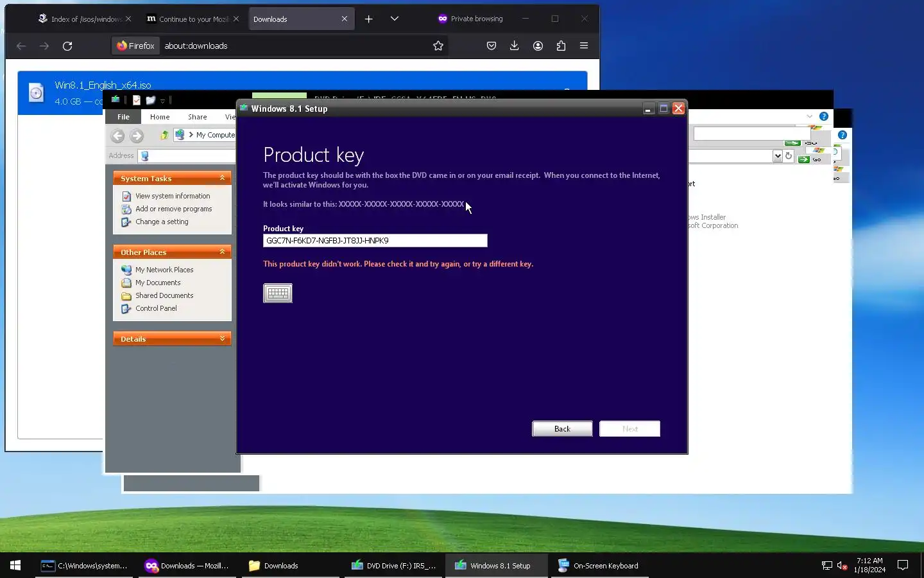
Task: Open the Home tab in Explorer ribbon
Action: pyautogui.click(x=160, y=117)
